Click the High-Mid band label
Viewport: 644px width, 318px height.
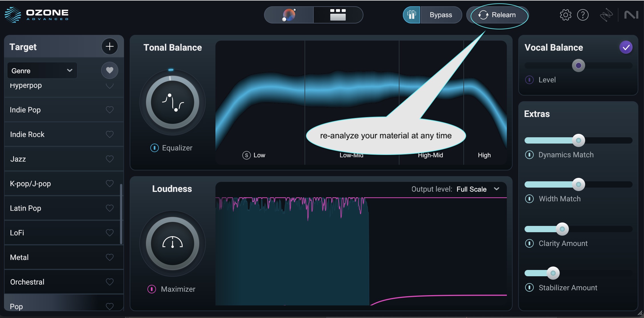click(431, 155)
